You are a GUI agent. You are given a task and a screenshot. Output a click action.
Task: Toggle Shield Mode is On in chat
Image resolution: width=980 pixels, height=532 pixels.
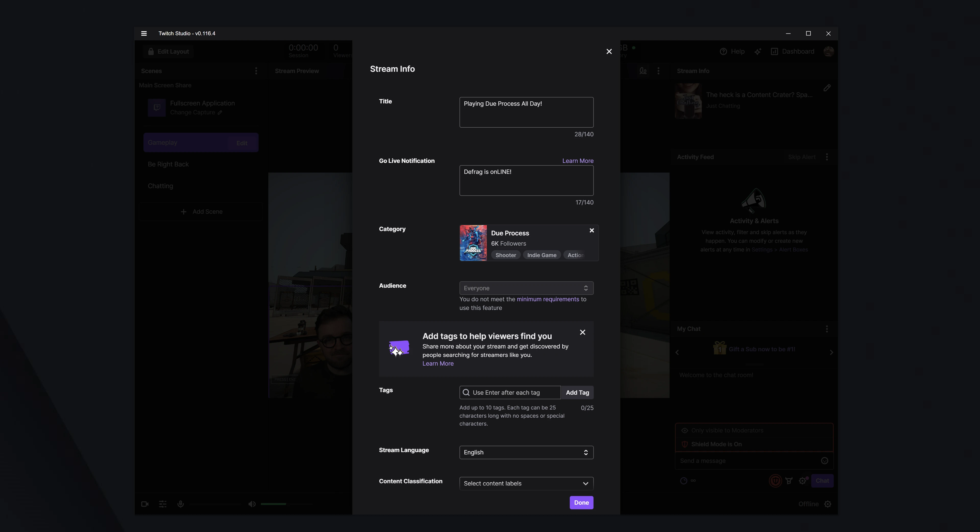(x=716, y=444)
